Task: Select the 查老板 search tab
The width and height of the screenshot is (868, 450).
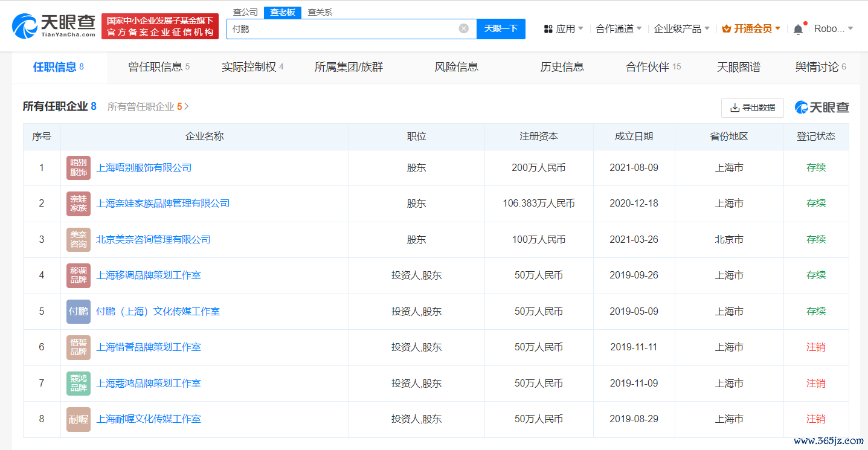Action: (x=283, y=12)
